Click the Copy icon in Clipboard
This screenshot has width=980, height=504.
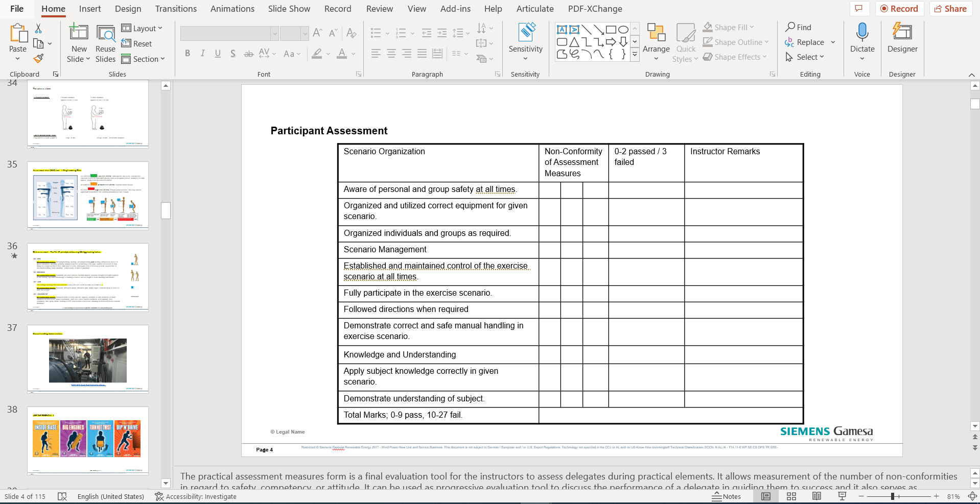pos(38,44)
